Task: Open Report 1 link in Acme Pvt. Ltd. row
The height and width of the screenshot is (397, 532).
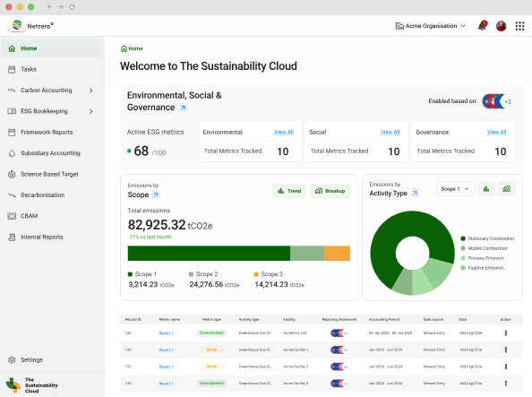Action: coord(167,333)
